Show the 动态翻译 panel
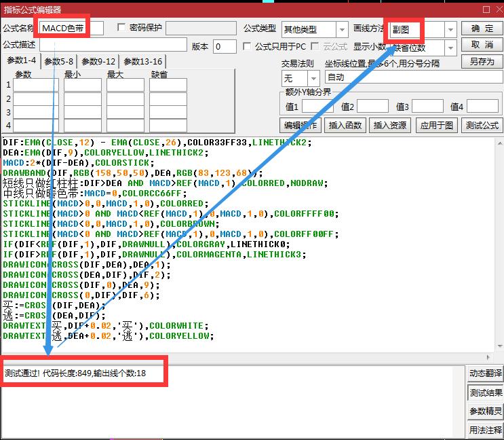This screenshot has width=504, height=440. [x=486, y=374]
